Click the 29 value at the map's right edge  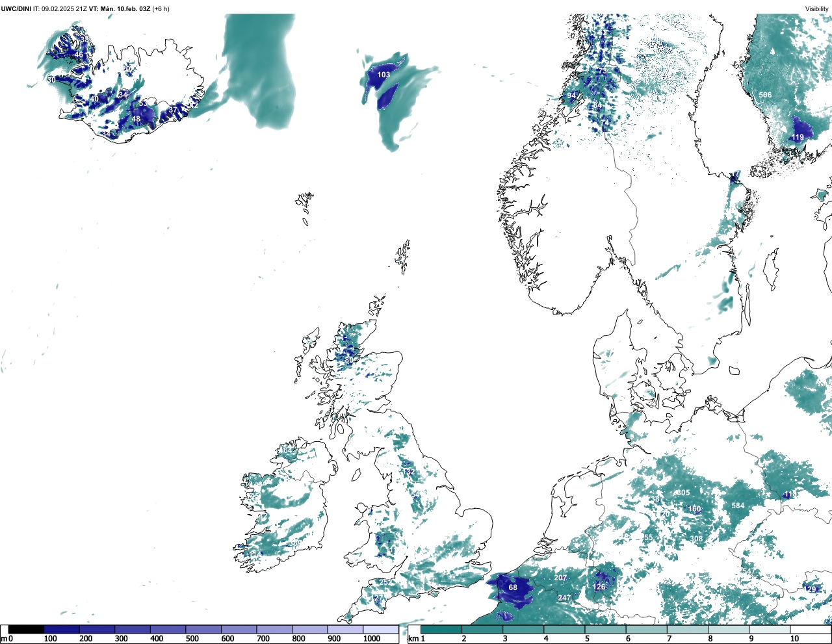pos(811,589)
